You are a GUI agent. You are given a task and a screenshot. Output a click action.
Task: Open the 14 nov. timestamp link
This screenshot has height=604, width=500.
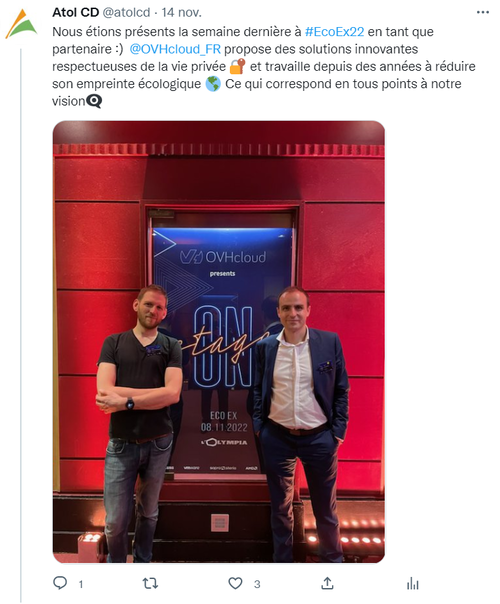click(181, 13)
